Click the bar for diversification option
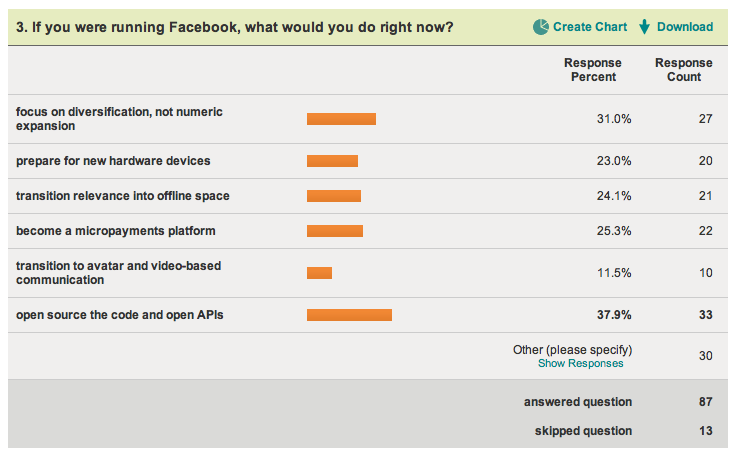 tap(341, 119)
